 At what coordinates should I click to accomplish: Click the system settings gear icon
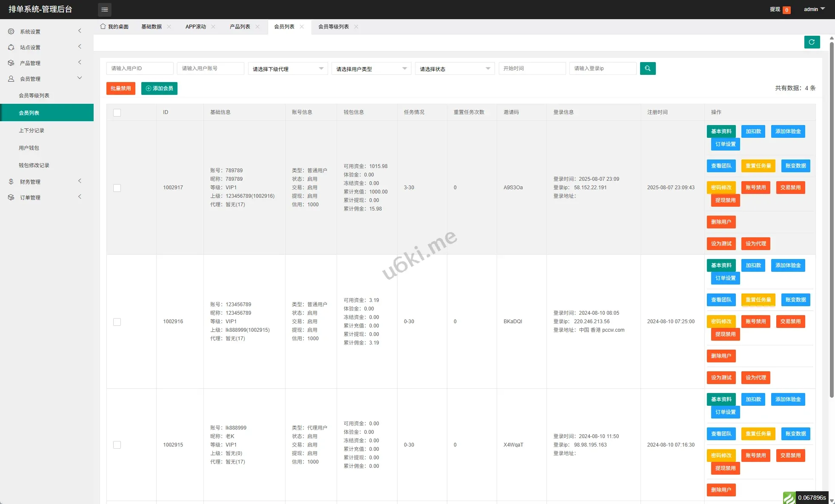tap(11, 31)
